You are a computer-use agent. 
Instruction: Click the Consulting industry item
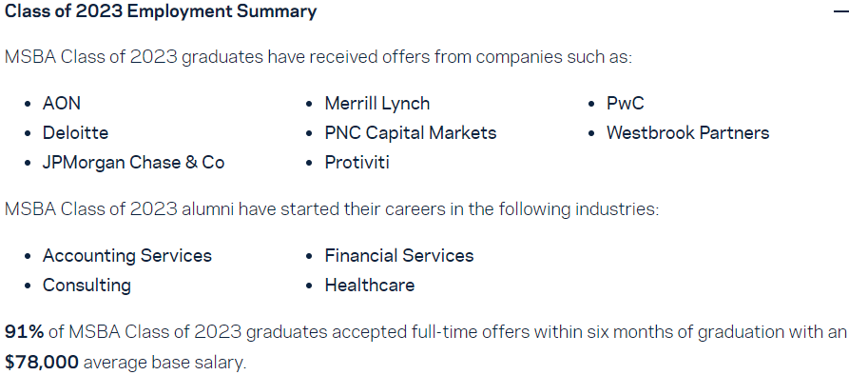[87, 286]
